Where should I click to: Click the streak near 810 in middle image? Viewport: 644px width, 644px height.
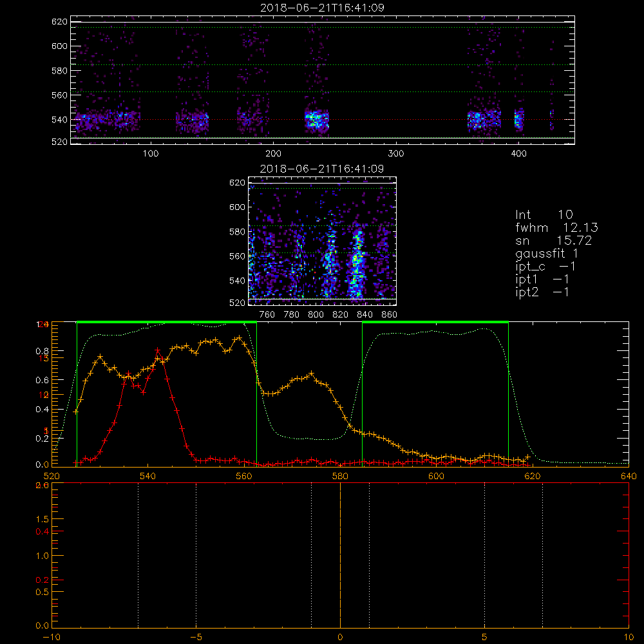(x=329, y=263)
